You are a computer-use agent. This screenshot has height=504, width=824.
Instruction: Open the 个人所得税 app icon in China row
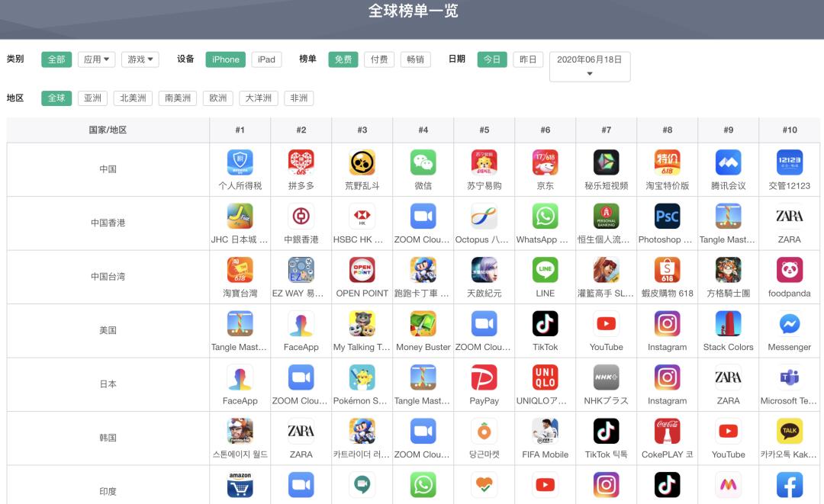240,162
